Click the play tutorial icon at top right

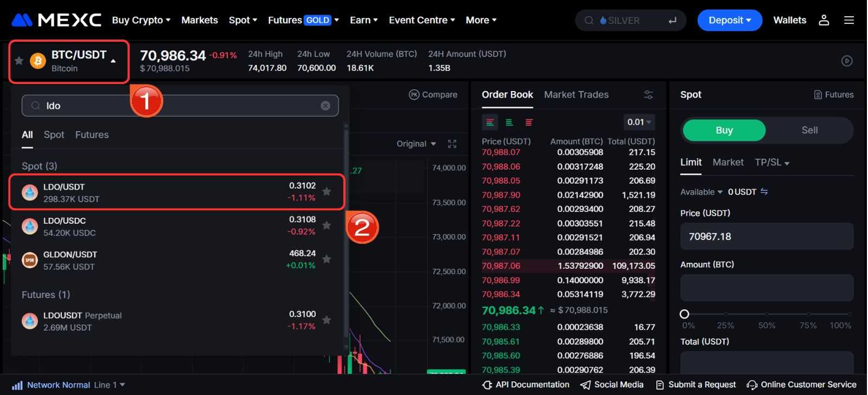click(x=846, y=61)
